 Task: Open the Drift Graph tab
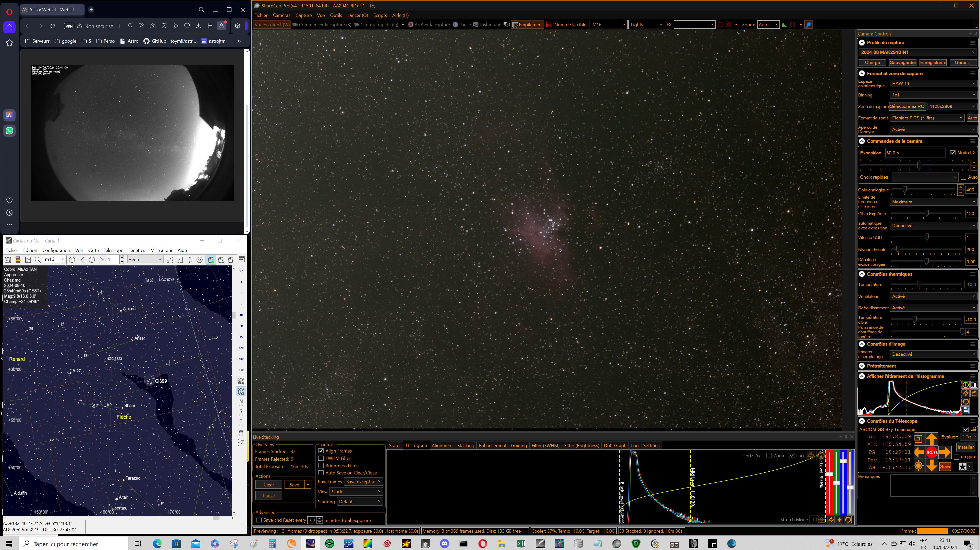click(x=615, y=445)
